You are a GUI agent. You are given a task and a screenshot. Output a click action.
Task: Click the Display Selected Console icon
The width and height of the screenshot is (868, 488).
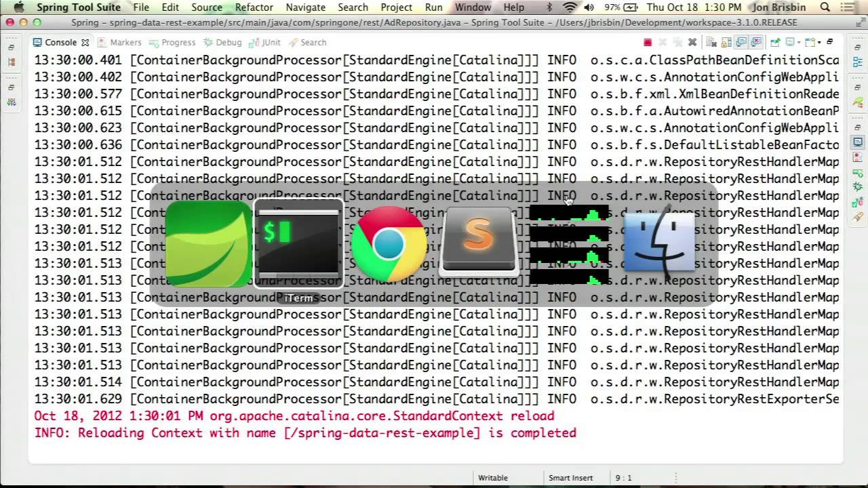click(x=789, y=42)
